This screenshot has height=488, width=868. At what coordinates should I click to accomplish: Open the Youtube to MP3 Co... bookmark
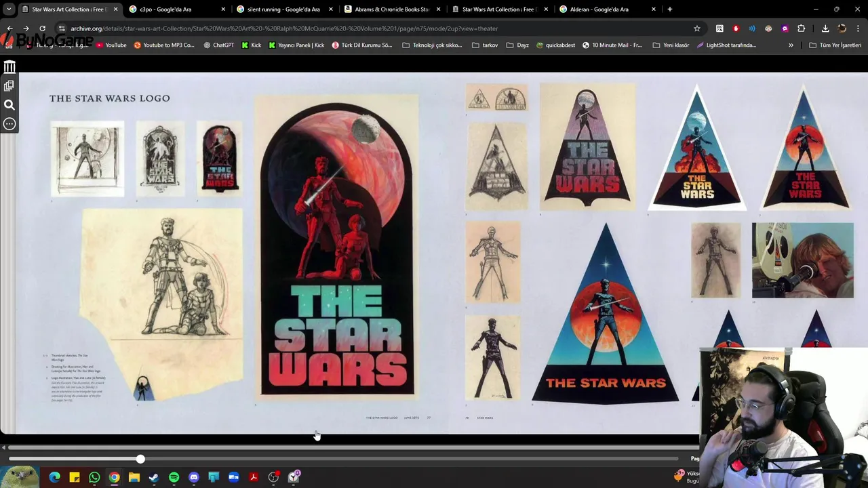[164, 45]
